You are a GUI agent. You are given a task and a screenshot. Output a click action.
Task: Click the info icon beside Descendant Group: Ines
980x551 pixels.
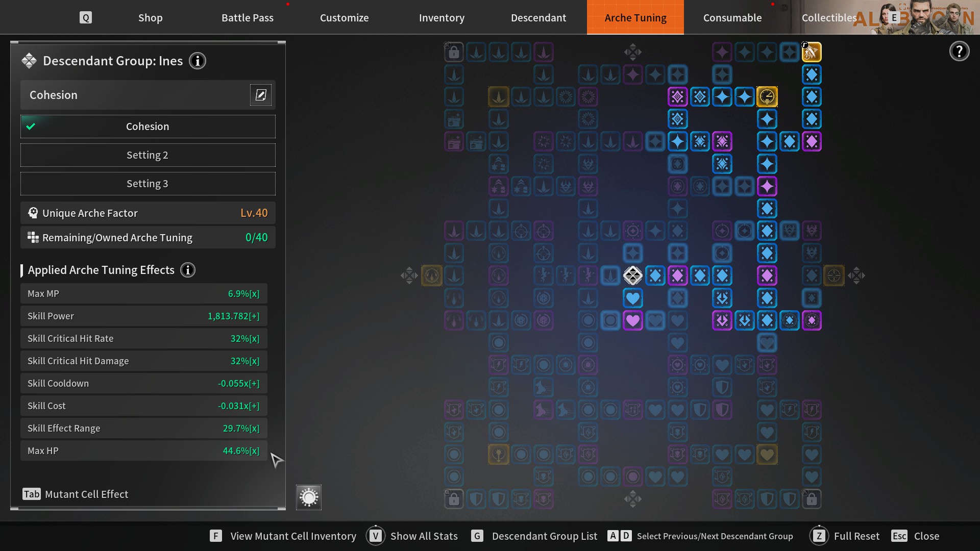point(198,61)
